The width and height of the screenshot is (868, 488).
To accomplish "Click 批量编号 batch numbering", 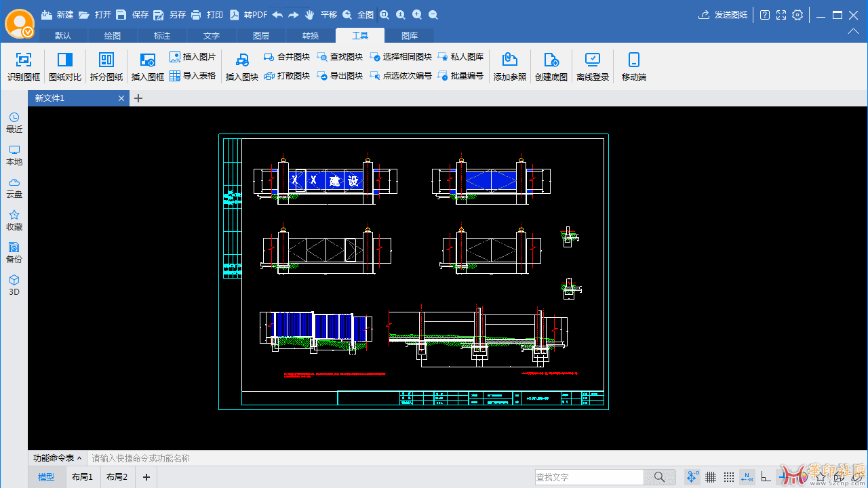I will [460, 76].
